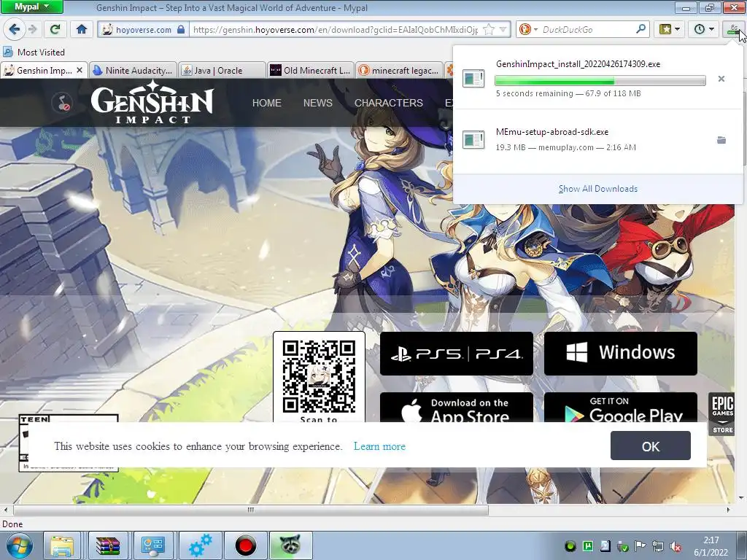Click the horizontal scrollbar thumb
Viewport: 747px width, 560px height.
pos(251,510)
